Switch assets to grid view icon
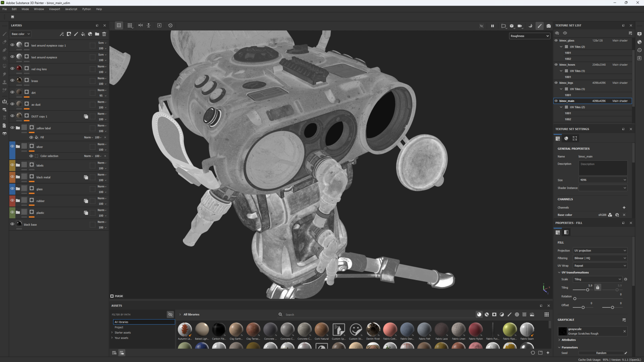This screenshot has height=362, width=644. coord(546,314)
